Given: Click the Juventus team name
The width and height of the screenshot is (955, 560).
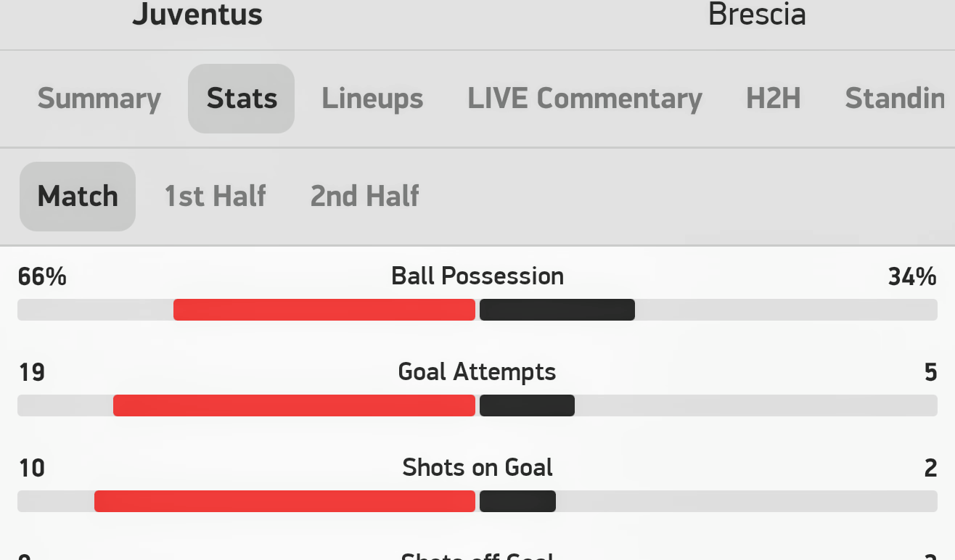Looking at the screenshot, I should click(x=197, y=15).
